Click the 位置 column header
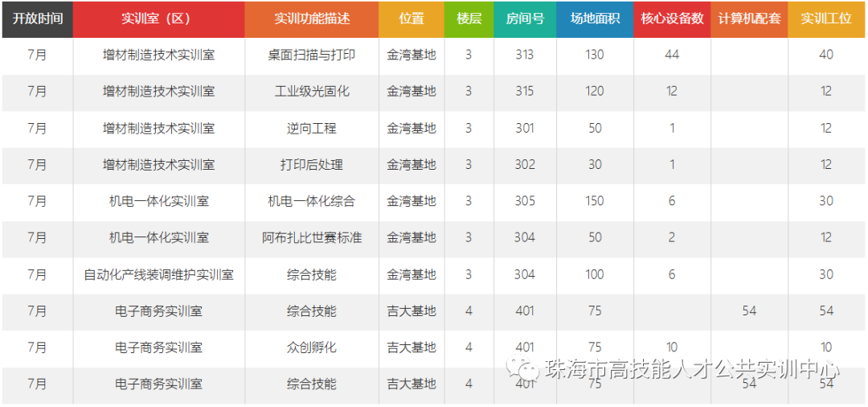This screenshot has height=407, width=868. tap(411, 18)
